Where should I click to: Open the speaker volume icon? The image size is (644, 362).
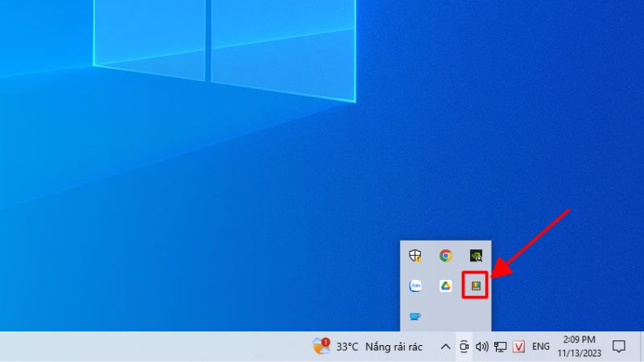(481, 347)
